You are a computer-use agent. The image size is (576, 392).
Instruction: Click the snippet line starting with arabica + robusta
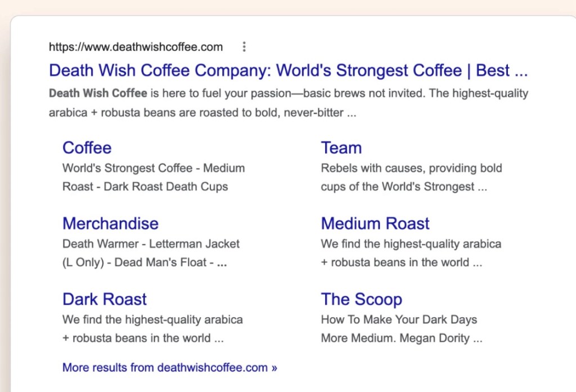(202, 112)
